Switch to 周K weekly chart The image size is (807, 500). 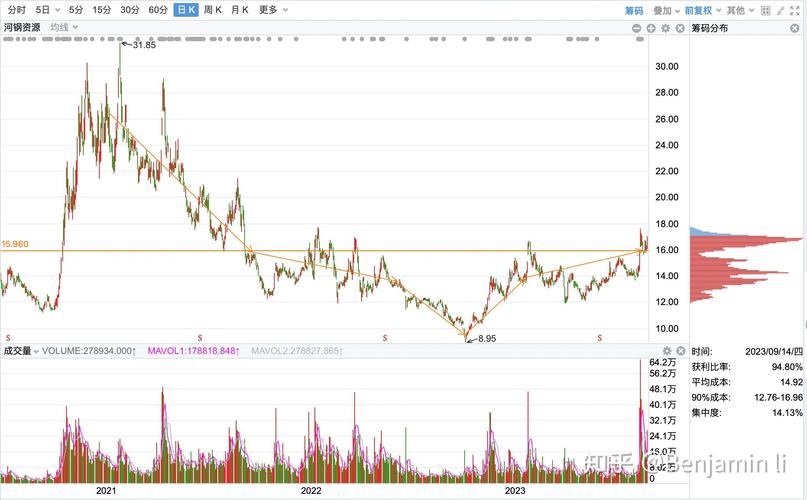coord(213,10)
